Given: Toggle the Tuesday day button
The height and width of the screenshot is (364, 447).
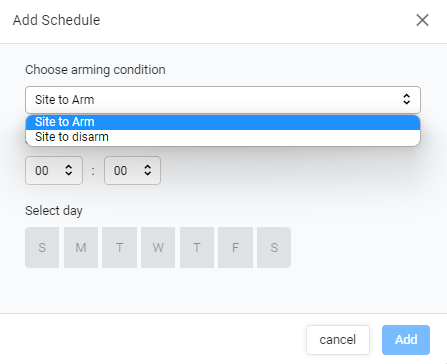Looking at the screenshot, I should (119, 247).
